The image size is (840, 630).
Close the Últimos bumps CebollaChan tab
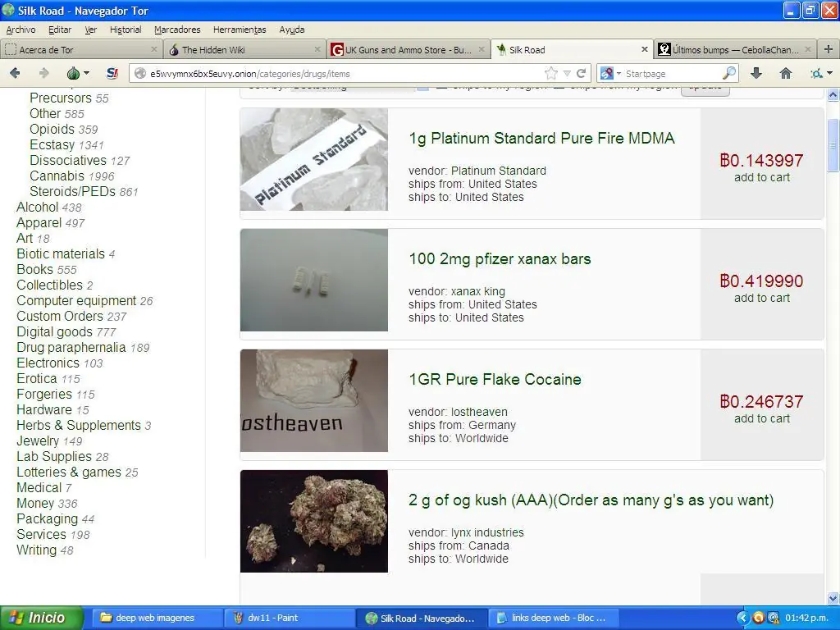808,49
